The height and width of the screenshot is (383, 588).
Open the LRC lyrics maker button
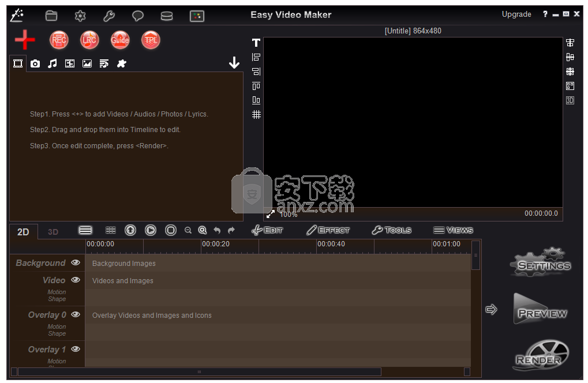click(x=89, y=40)
